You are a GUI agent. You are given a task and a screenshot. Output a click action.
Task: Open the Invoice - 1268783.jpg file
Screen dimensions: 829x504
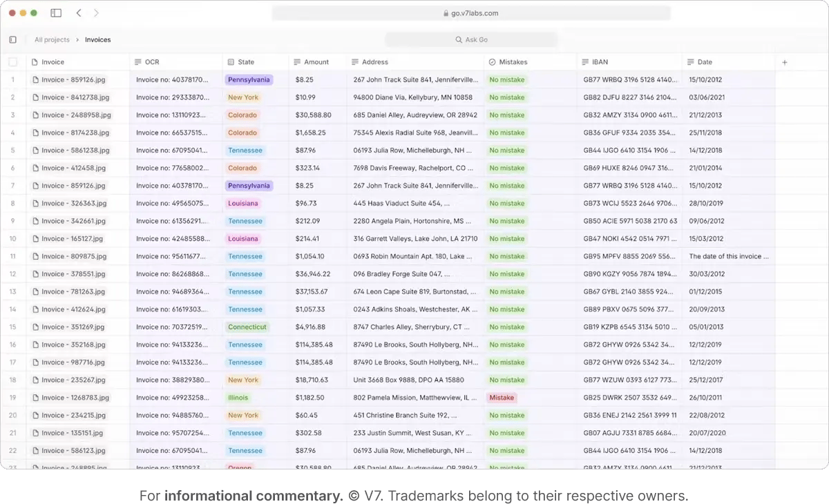tap(75, 398)
